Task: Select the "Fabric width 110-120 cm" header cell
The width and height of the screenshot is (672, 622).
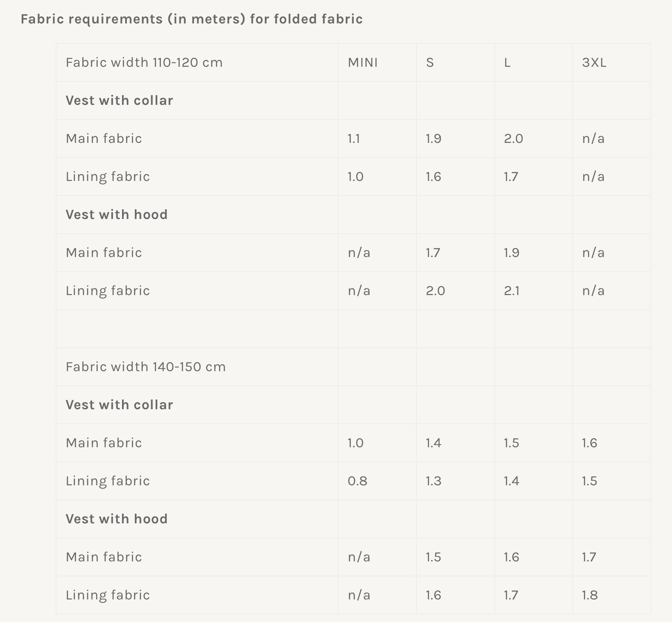Action: tap(144, 62)
